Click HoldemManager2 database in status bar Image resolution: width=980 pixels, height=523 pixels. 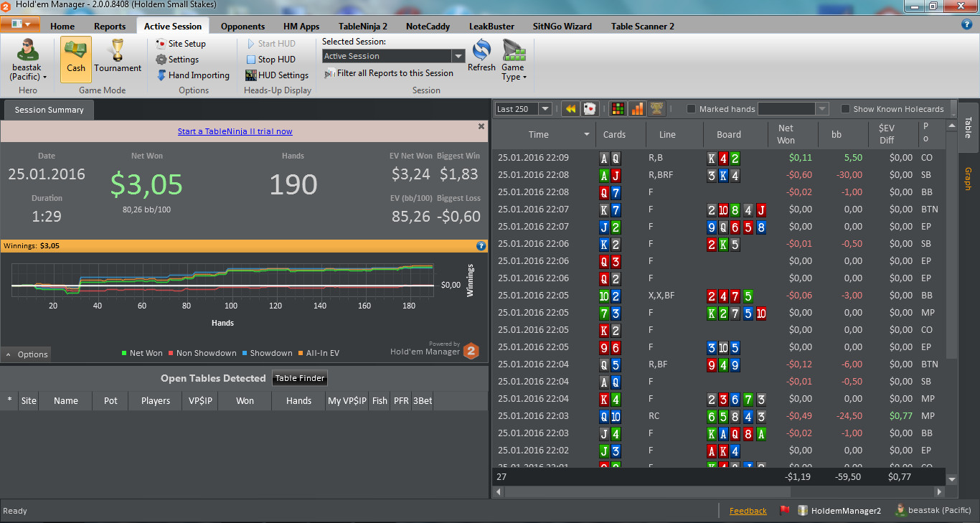839,511
